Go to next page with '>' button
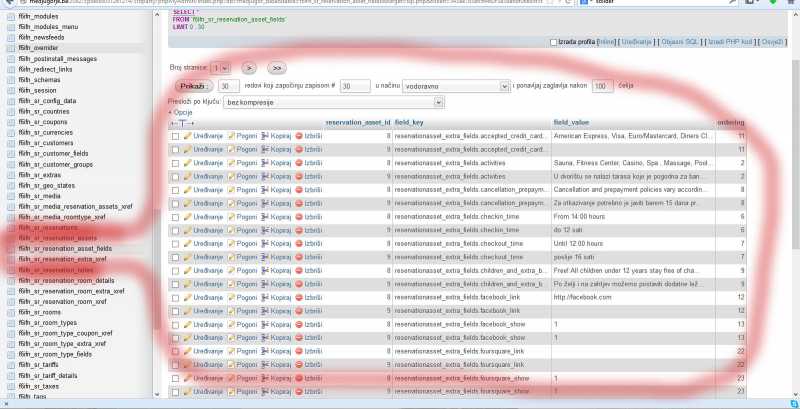 (249, 67)
